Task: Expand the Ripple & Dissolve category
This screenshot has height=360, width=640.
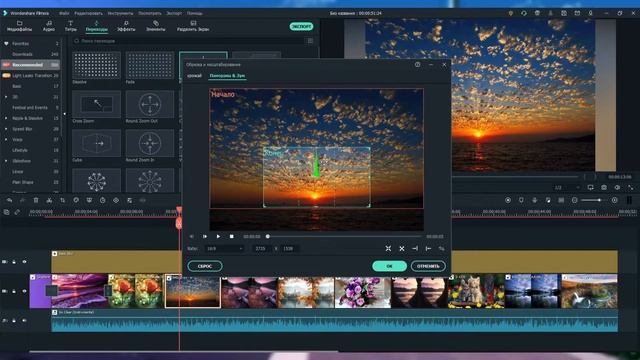Action: tap(6, 118)
